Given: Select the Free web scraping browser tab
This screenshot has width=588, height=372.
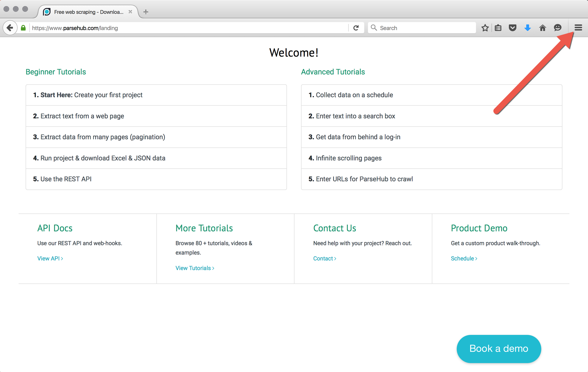Looking at the screenshot, I should pos(88,12).
